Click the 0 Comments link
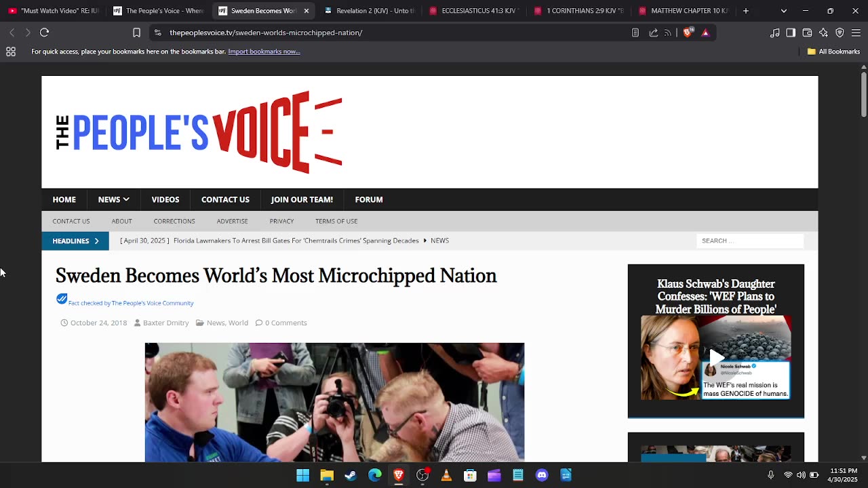The height and width of the screenshot is (488, 868). [285, 323]
